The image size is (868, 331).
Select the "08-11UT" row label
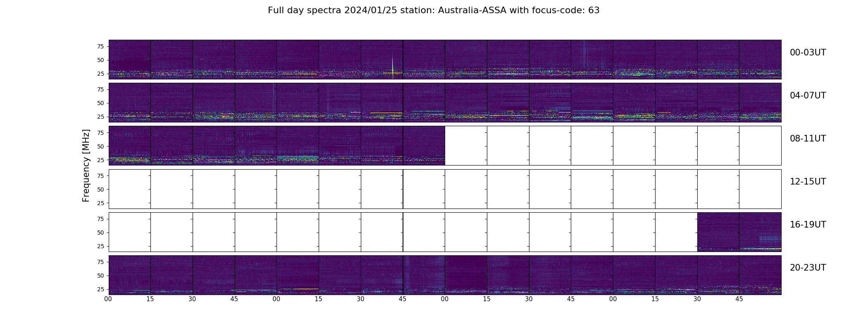808,139
